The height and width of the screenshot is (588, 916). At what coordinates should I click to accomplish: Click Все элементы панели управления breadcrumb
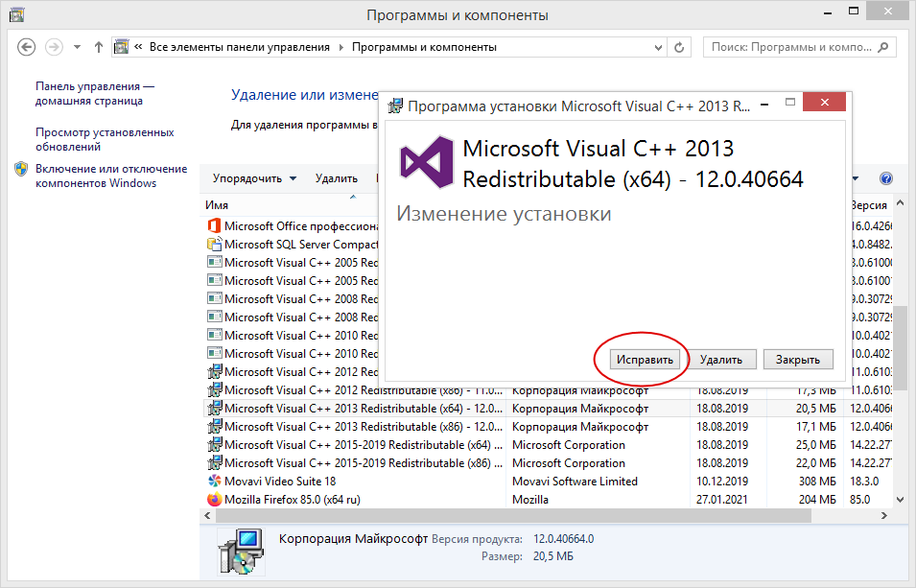point(240,47)
